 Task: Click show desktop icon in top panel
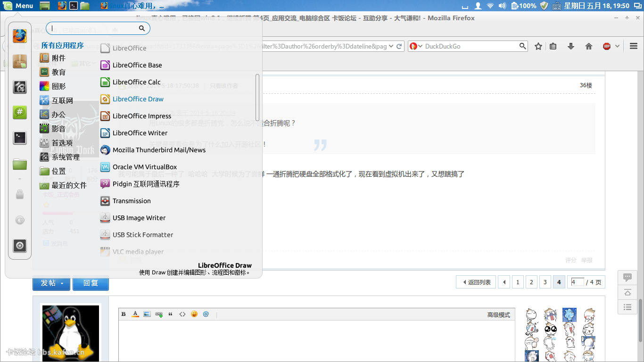[x=45, y=6]
